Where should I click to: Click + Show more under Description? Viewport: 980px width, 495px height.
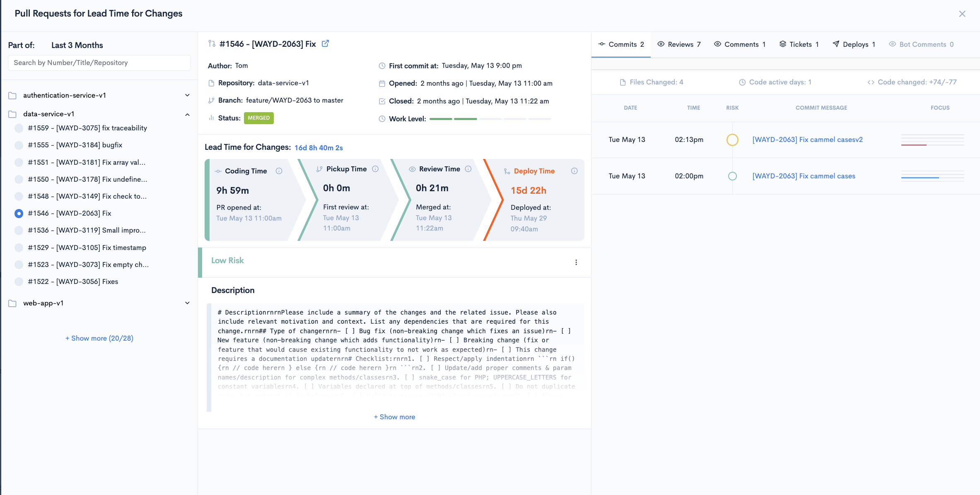click(394, 417)
